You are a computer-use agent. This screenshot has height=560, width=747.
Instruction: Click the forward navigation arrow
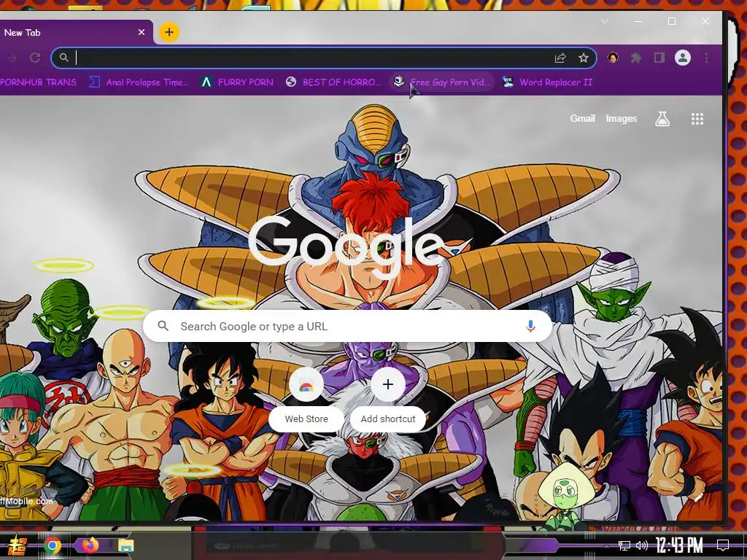[x=12, y=58]
